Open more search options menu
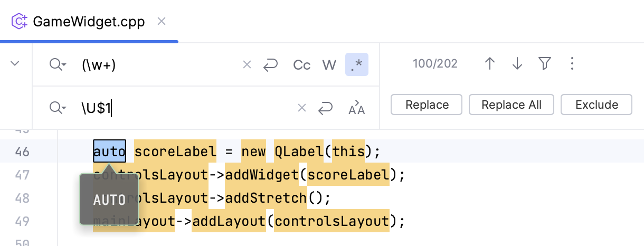 coord(572,64)
